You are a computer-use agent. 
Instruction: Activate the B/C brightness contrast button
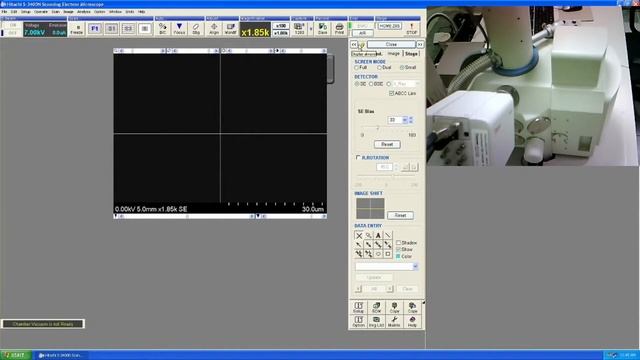point(162,29)
